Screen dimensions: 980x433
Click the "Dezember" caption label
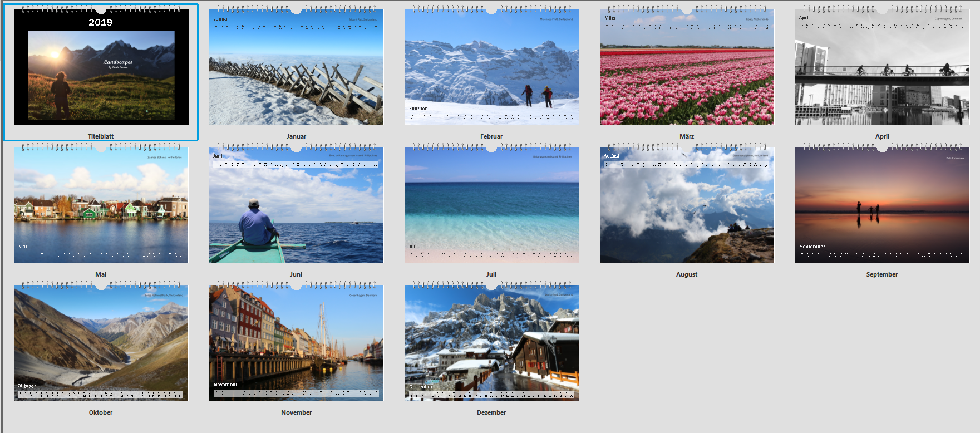coord(491,412)
